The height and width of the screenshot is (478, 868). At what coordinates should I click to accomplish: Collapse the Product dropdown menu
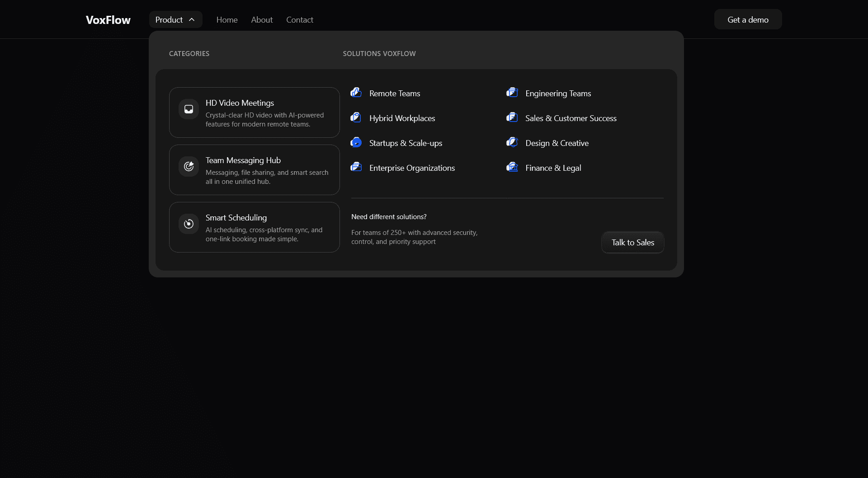[x=175, y=19]
